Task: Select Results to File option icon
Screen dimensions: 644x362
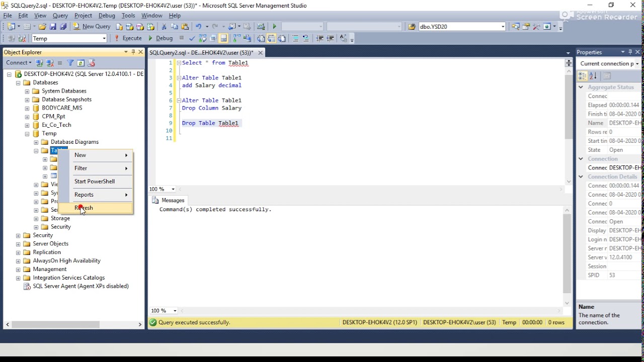Action: click(282, 38)
